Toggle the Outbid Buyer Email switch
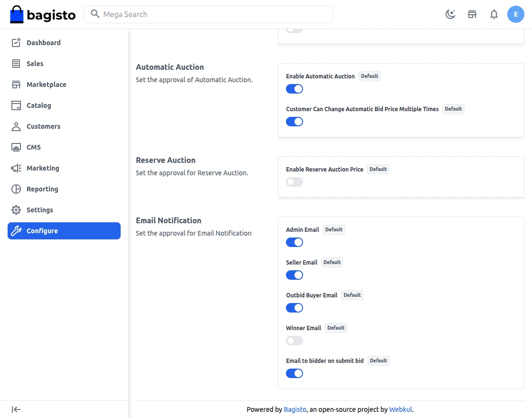The height and width of the screenshot is (418, 532). (294, 308)
